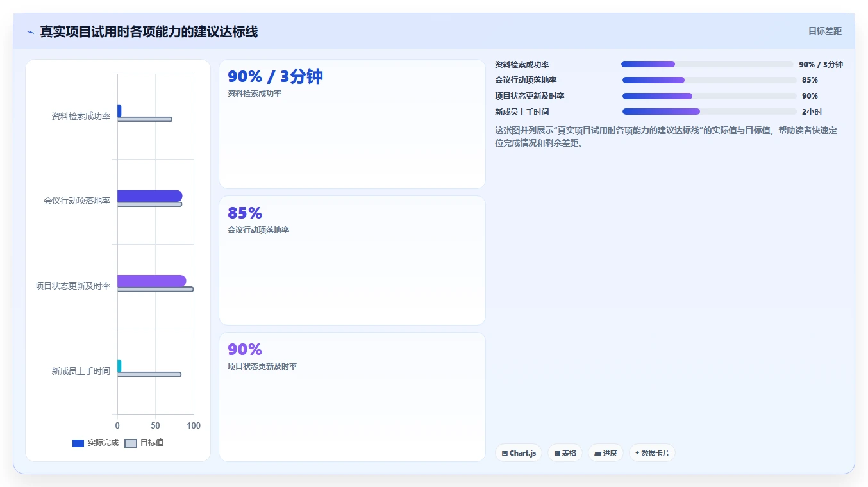Click the 会议行动项落地率 actual bar in chart

149,195
